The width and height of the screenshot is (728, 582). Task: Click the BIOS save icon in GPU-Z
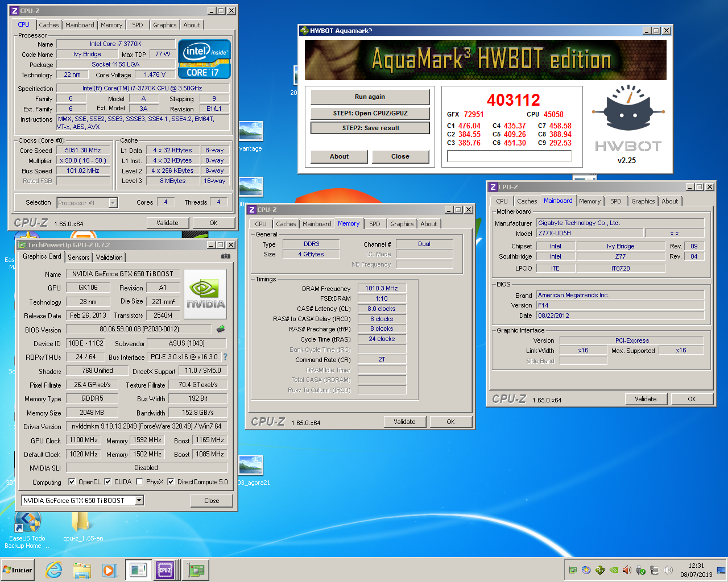pyautogui.click(x=221, y=329)
